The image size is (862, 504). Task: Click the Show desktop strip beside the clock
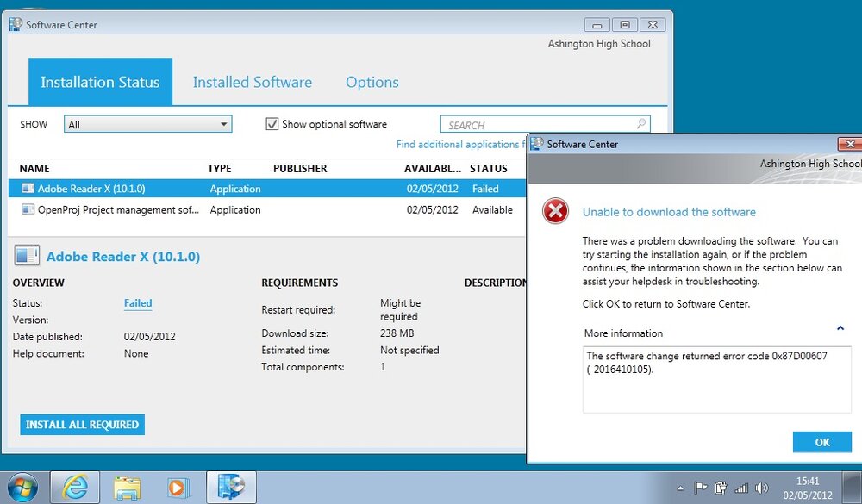[853, 488]
